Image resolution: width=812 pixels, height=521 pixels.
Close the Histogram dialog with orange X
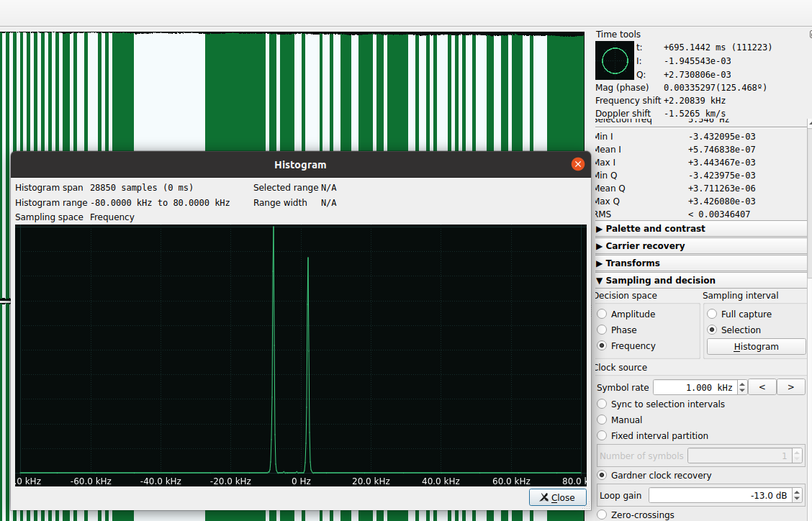(x=577, y=164)
